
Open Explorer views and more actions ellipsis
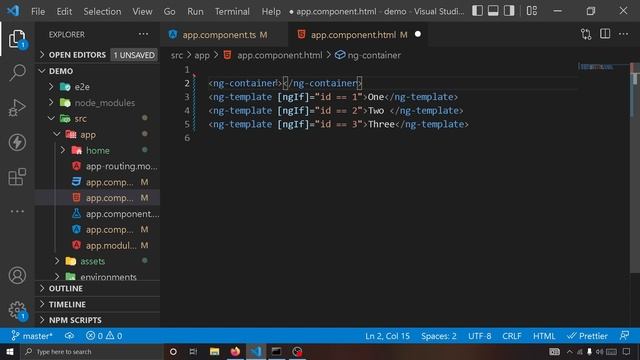click(x=143, y=34)
